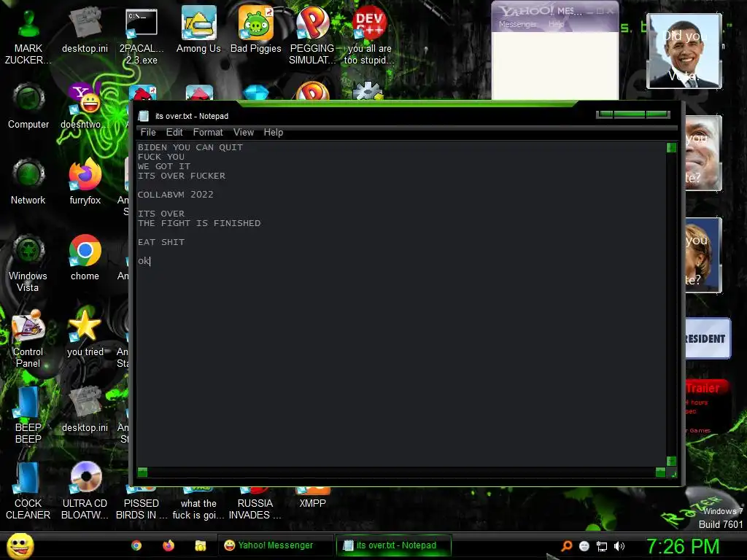Select the desktop.ini file beside MARK ZUCKER...

(85, 31)
